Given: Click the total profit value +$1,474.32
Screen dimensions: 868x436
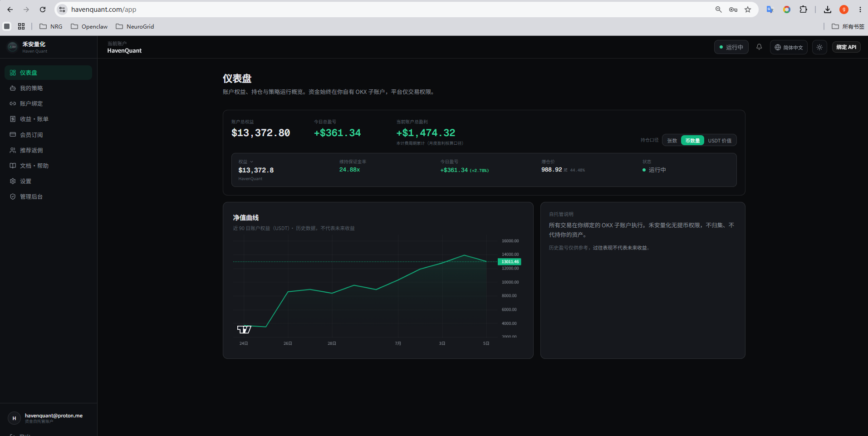Looking at the screenshot, I should click(426, 133).
